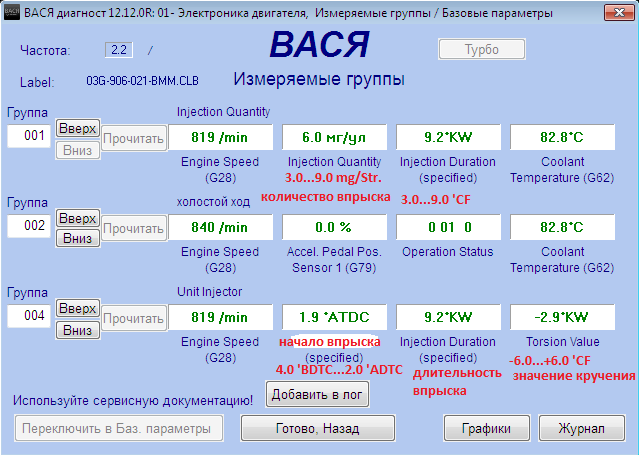The height and width of the screenshot is (455, 639).
Task: Step group 004 up with Вверх
Action: click(77, 309)
